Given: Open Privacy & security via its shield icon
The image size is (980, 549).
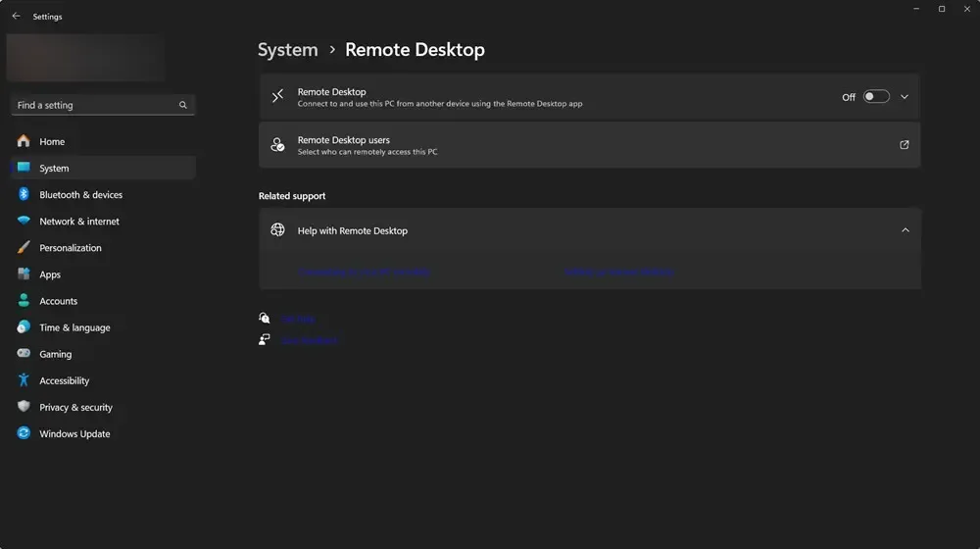Looking at the screenshot, I should tap(24, 407).
